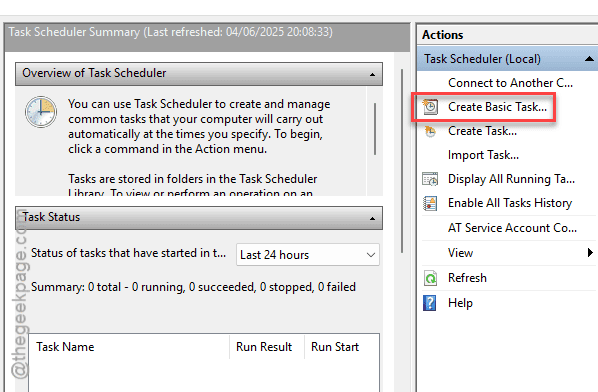598x392 pixels.
Task: Click Create Basic Task... text
Action: click(497, 107)
